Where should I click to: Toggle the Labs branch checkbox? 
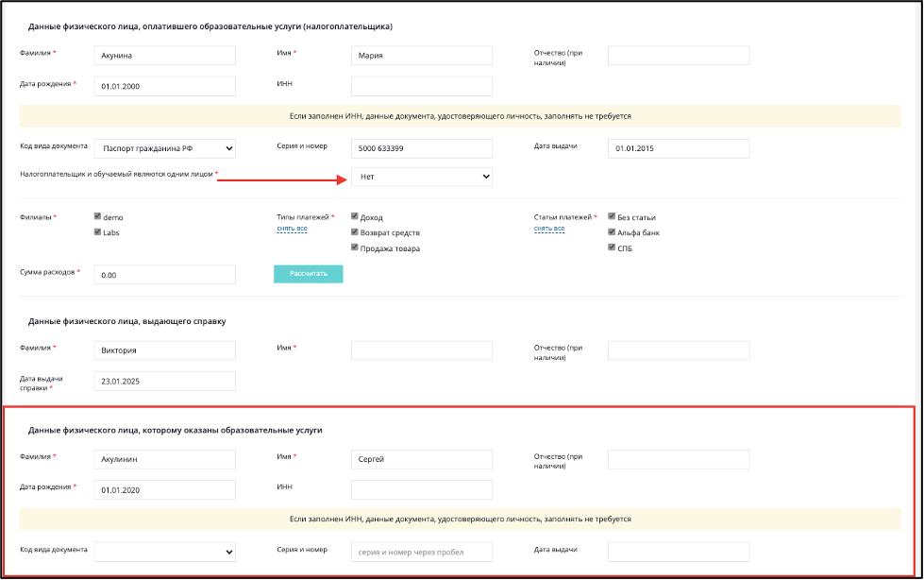(x=97, y=231)
